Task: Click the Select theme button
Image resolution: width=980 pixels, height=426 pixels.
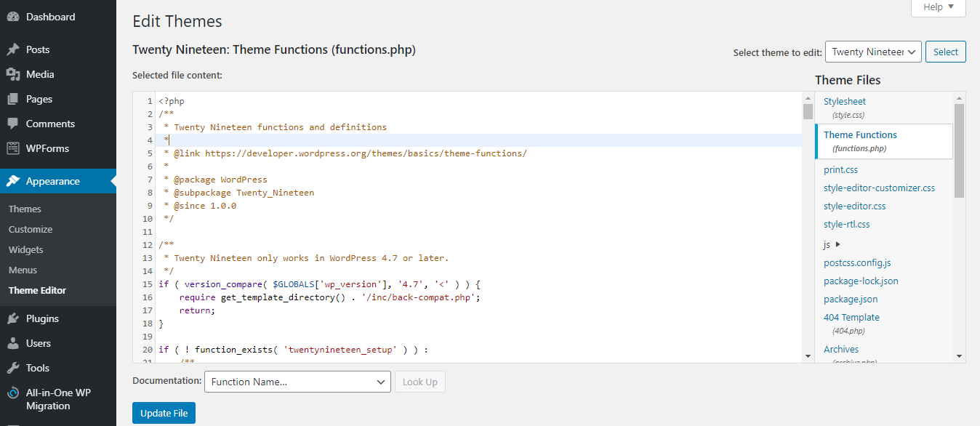Action: 945,52
